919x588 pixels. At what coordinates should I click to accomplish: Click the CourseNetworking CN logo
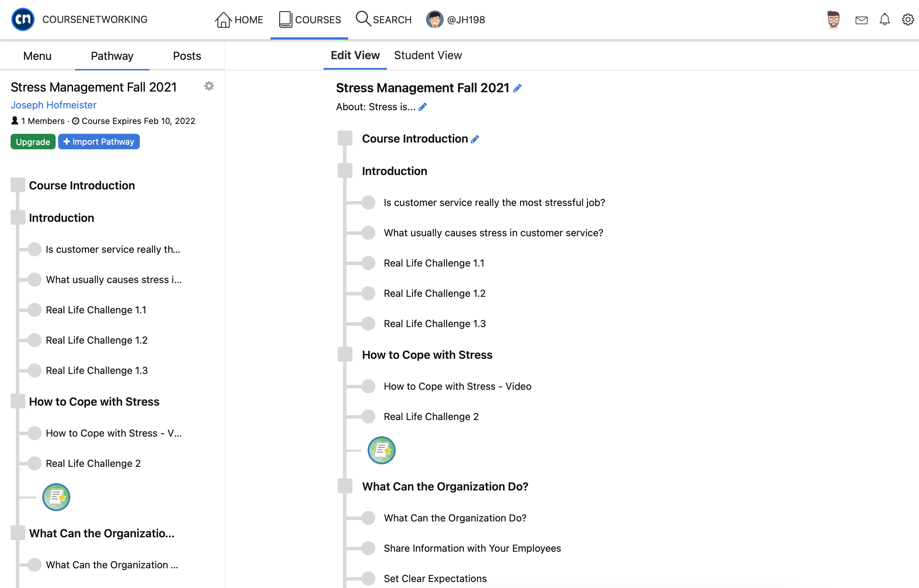pos(23,19)
